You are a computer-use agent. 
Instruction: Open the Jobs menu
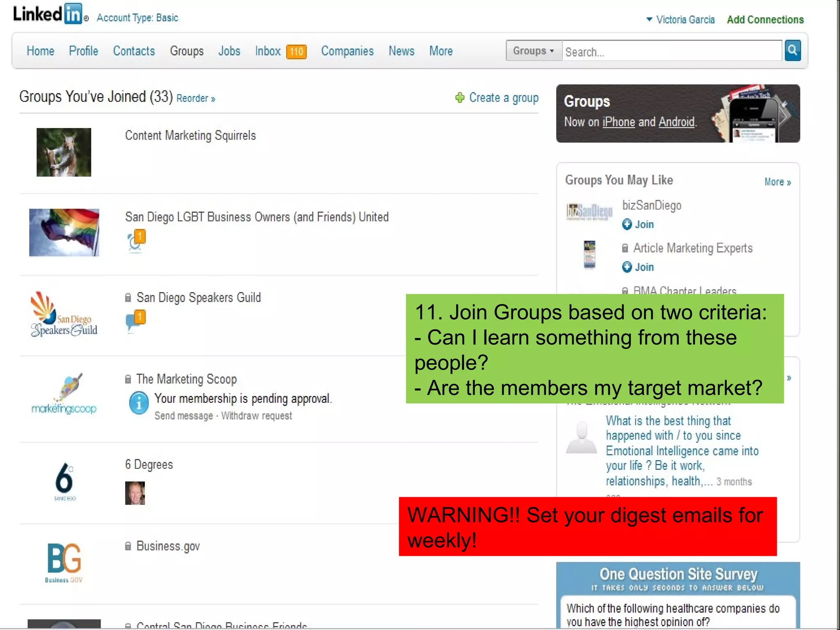[x=229, y=51]
